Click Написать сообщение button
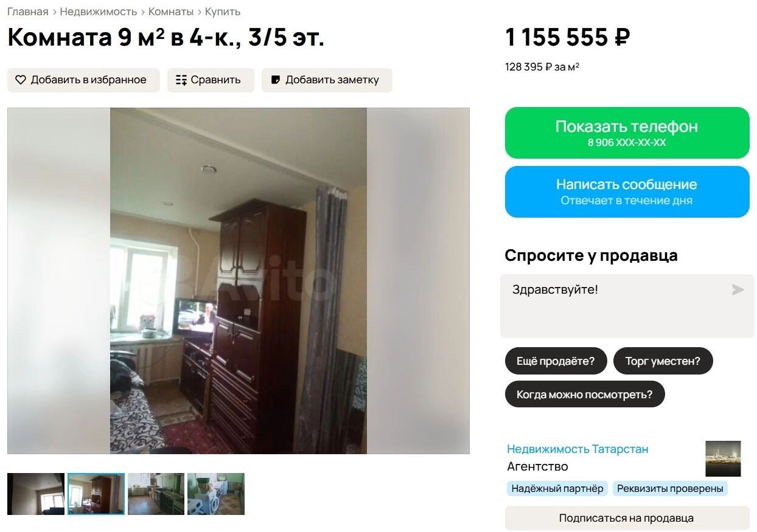757x532 pixels. coord(627,192)
